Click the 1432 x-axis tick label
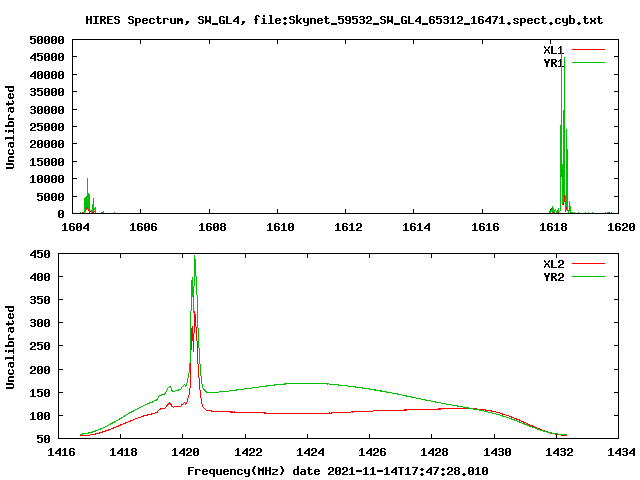Viewport: 640px width, 480px height. 559,452
